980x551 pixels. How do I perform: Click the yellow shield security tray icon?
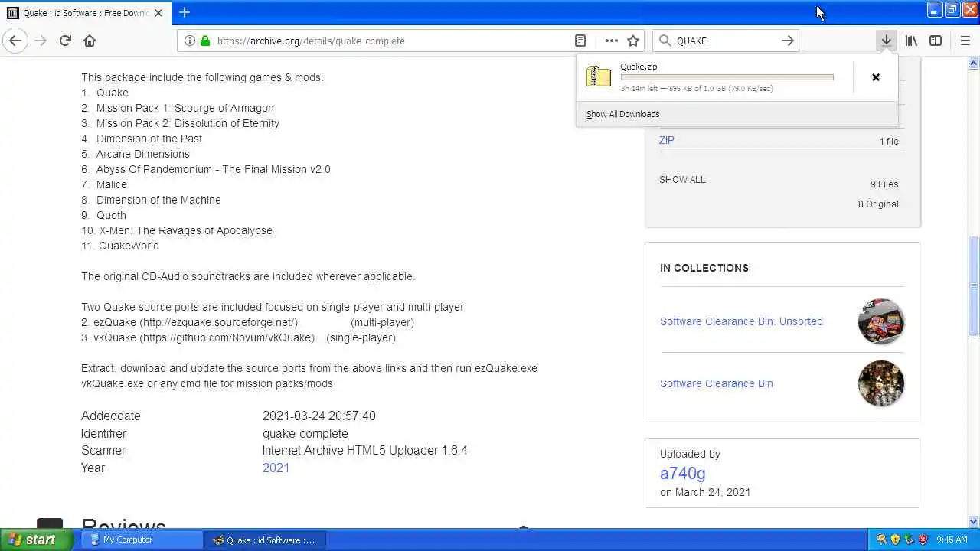[895, 540]
